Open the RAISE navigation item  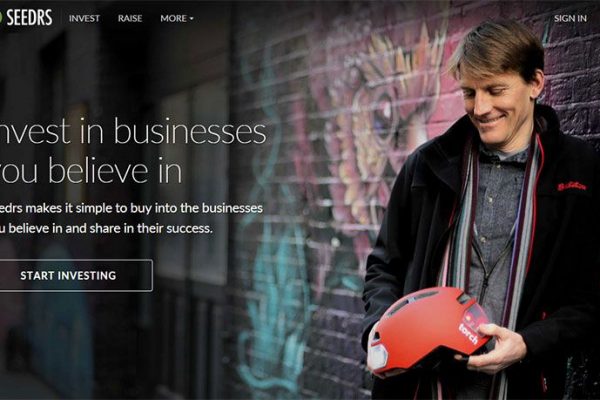coord(130,18)
